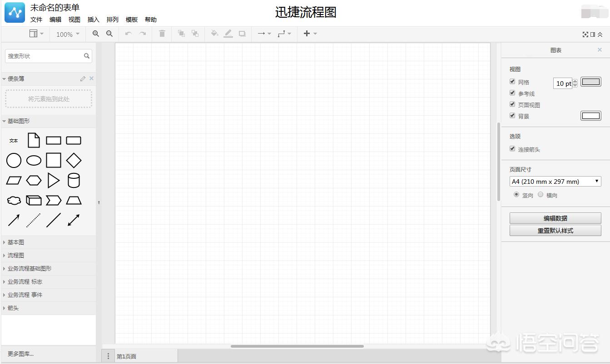610x364 pixels.
Task: Expand the 基本图 shape library
Action: 49,242
